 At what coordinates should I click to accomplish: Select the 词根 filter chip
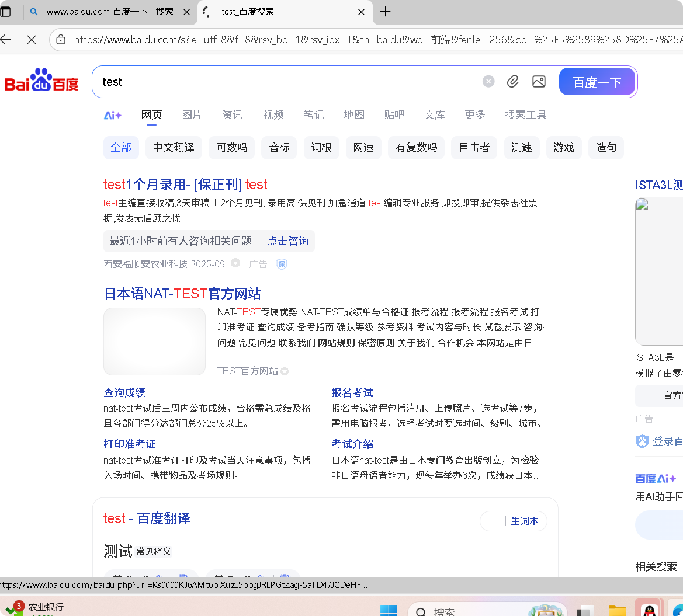tap(321, 148)
